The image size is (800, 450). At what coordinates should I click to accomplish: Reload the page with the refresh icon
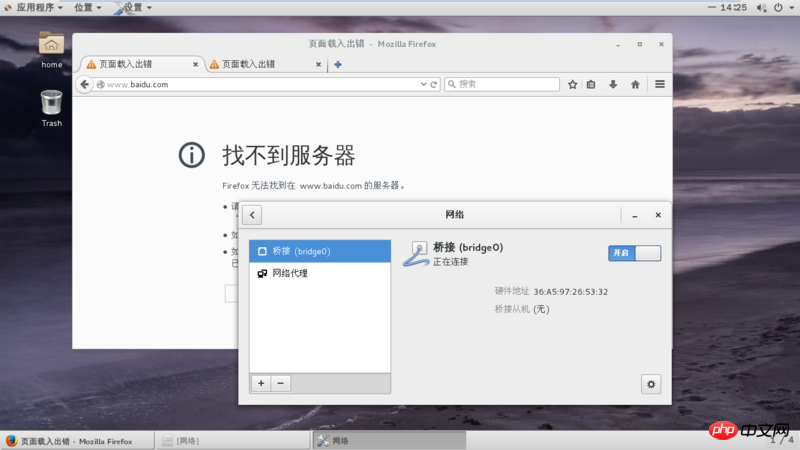click(434, 84)
